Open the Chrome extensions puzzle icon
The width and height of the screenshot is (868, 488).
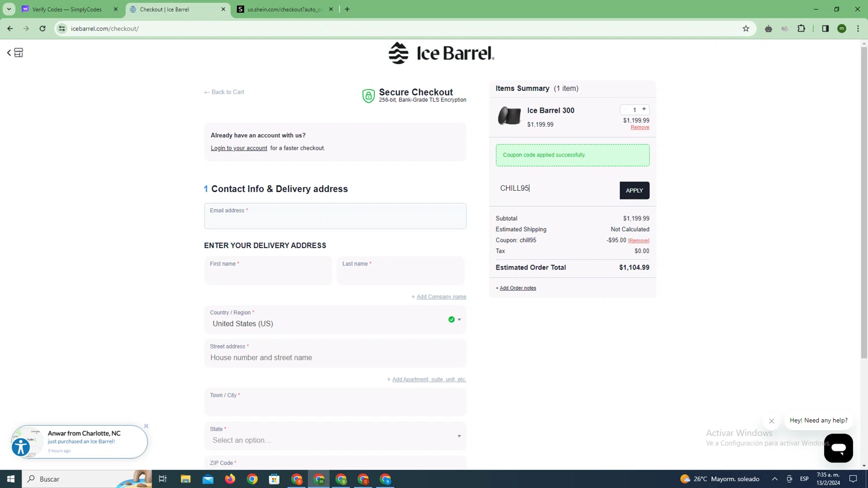click(x=801, y=28)
